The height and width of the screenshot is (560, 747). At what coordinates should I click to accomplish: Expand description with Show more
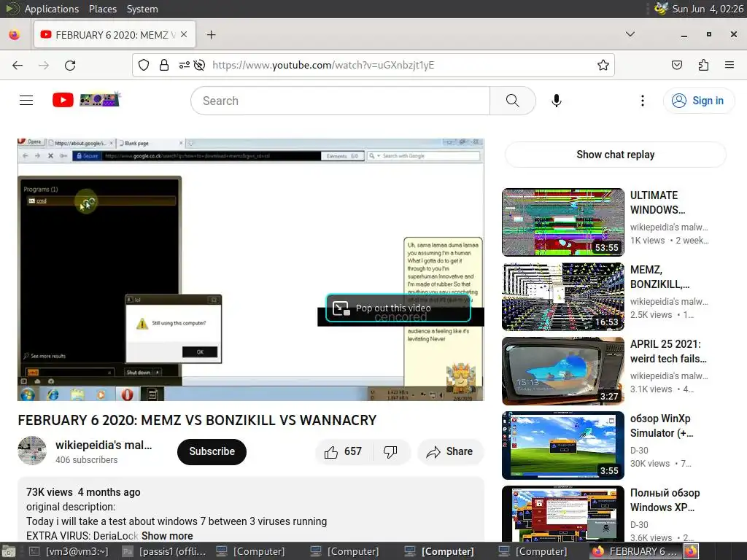(167, 536)
